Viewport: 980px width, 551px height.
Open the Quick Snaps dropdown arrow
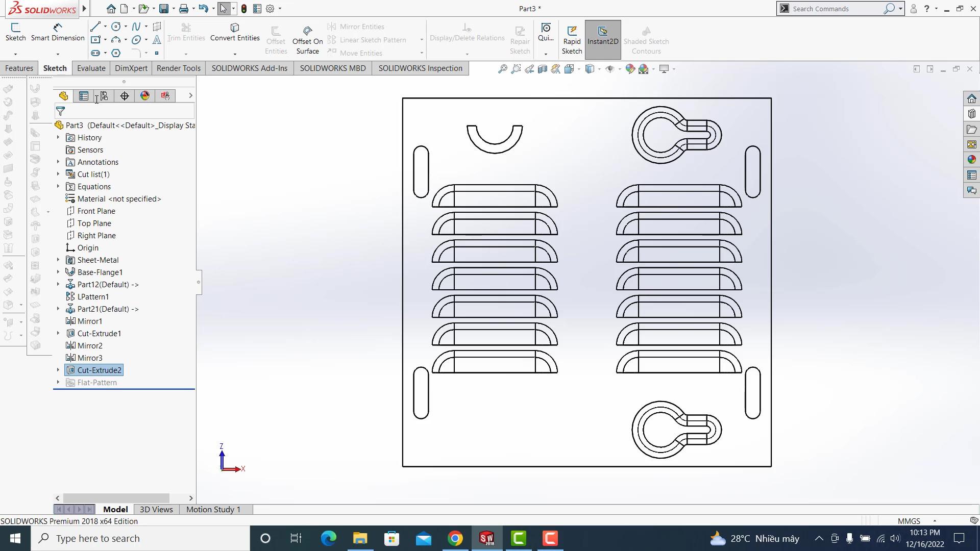click(546, 54)
